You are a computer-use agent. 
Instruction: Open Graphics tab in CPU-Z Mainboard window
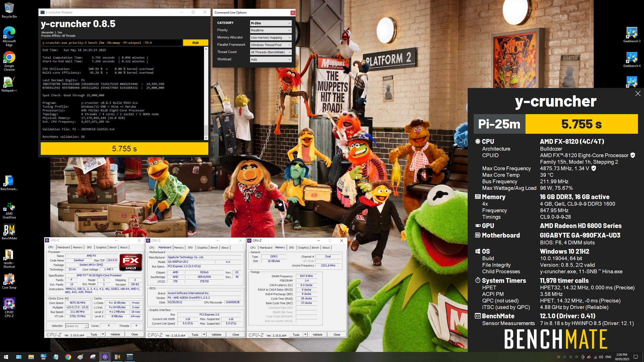[202, 248]
